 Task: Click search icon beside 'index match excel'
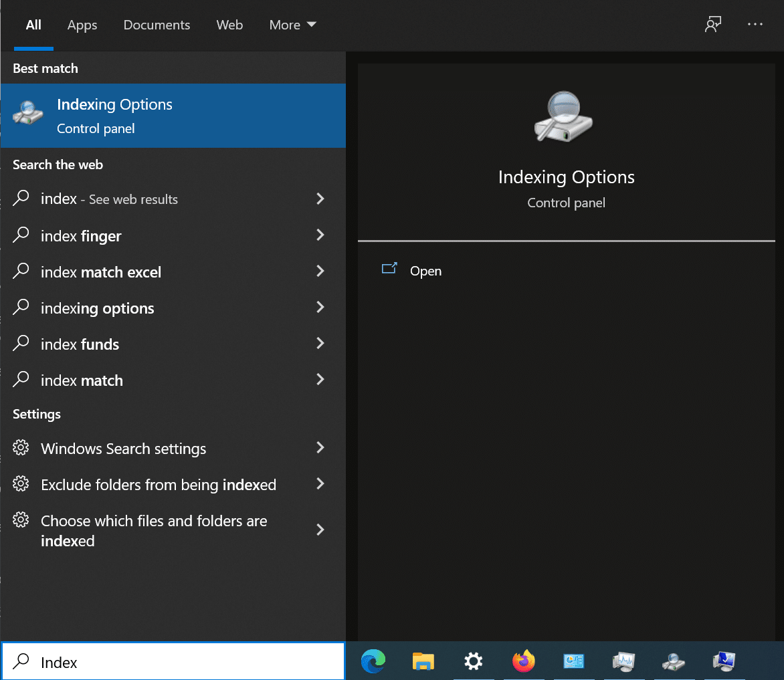click(21, 271)
